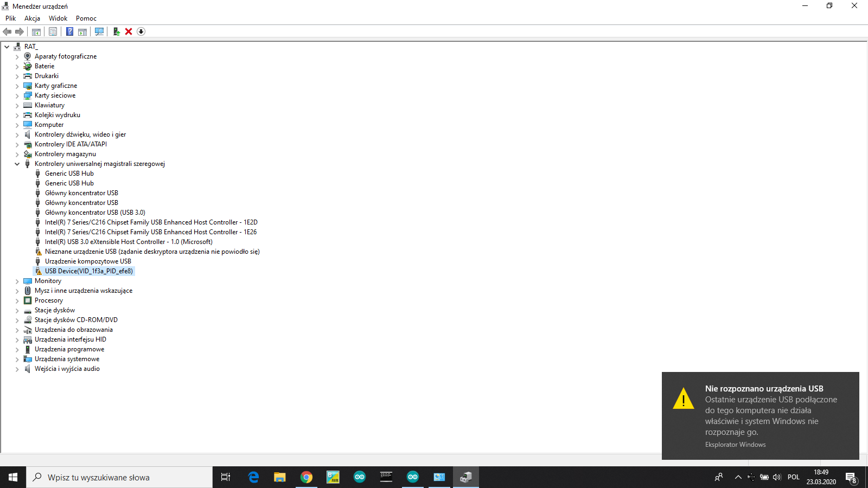Click the Update driver toolbar icon
This screenshot has height=488, width=868.
116,31
